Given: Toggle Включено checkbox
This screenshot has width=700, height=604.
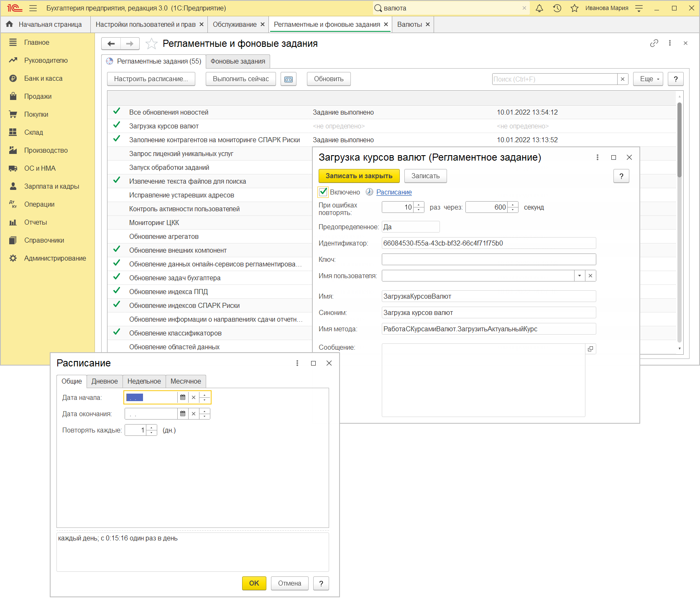Looking at the screenshot, I should click(323, 192).
